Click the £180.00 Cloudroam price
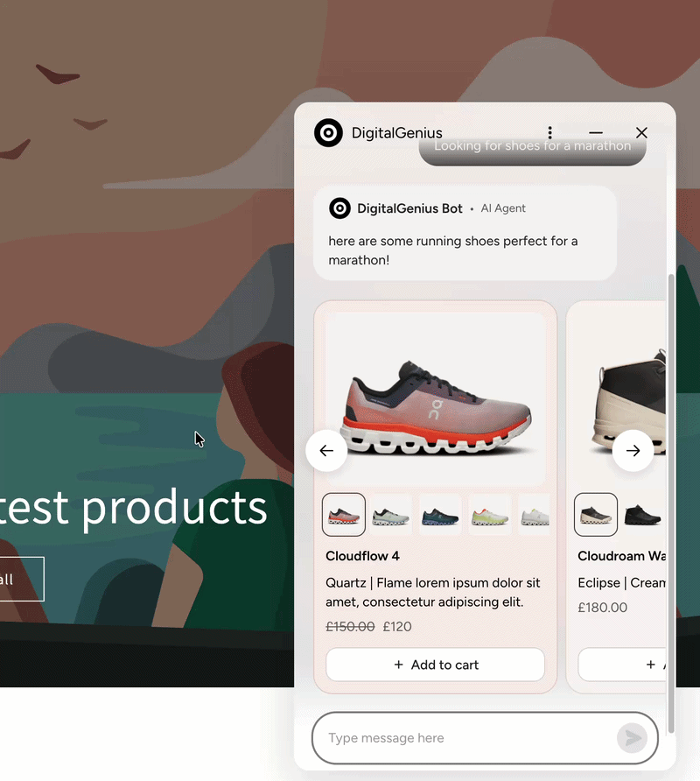Viewport: 700px width, 781px height. [x=602, y=608]
